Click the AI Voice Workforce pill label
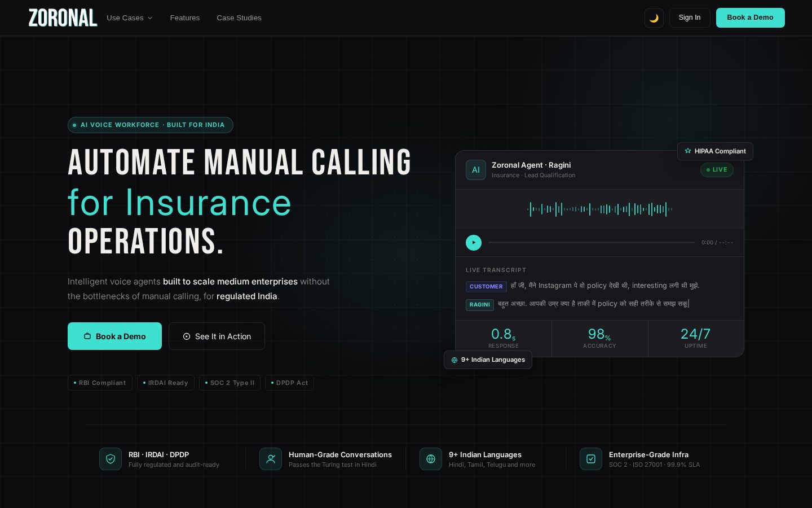 click(151, 125)
